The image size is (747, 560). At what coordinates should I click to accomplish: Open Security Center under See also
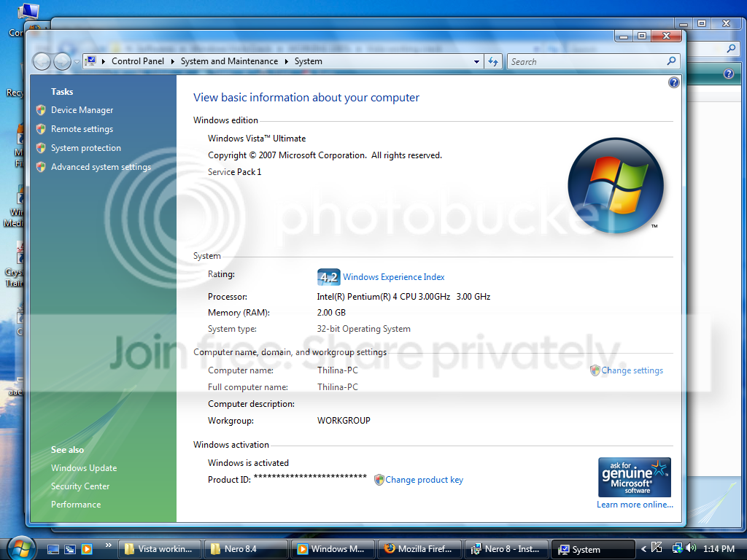[x=80, y=486]
